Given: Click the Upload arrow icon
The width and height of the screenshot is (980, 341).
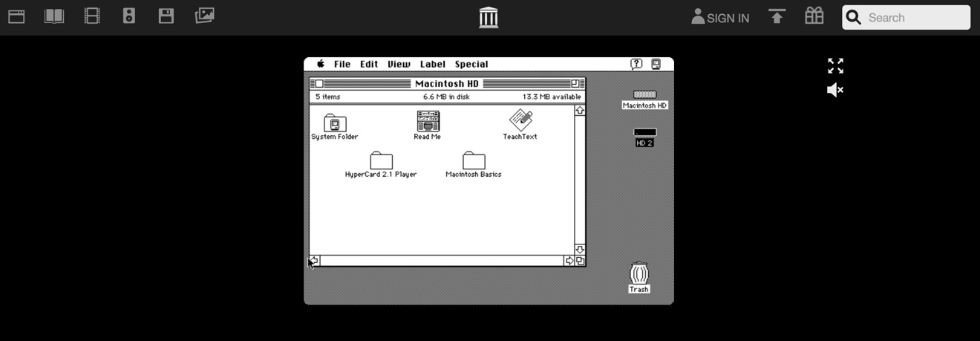Looking at the screenshot, I should click(x=777, y=16).
